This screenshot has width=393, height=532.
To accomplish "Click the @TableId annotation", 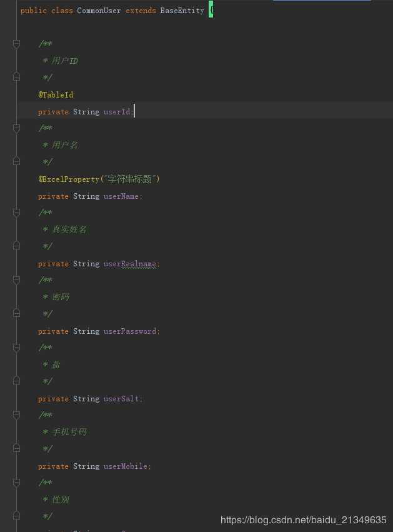I will tap(56, 94).
